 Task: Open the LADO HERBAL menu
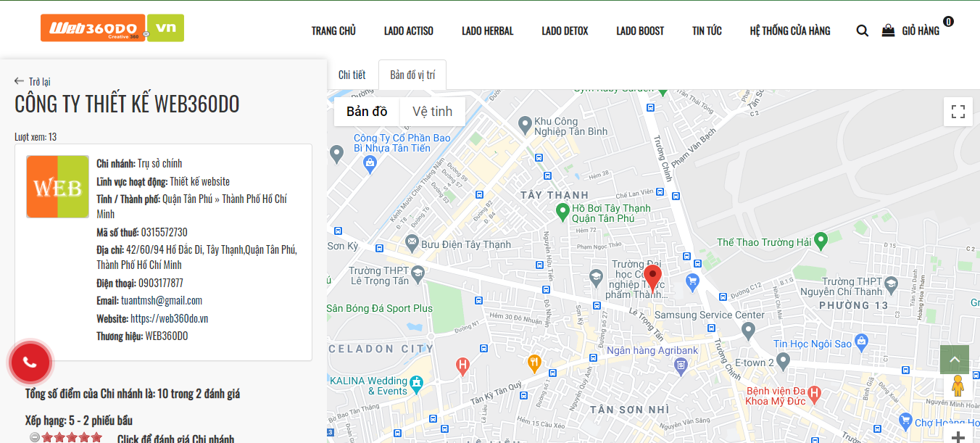pyautogui.click(x=487, y=30)
